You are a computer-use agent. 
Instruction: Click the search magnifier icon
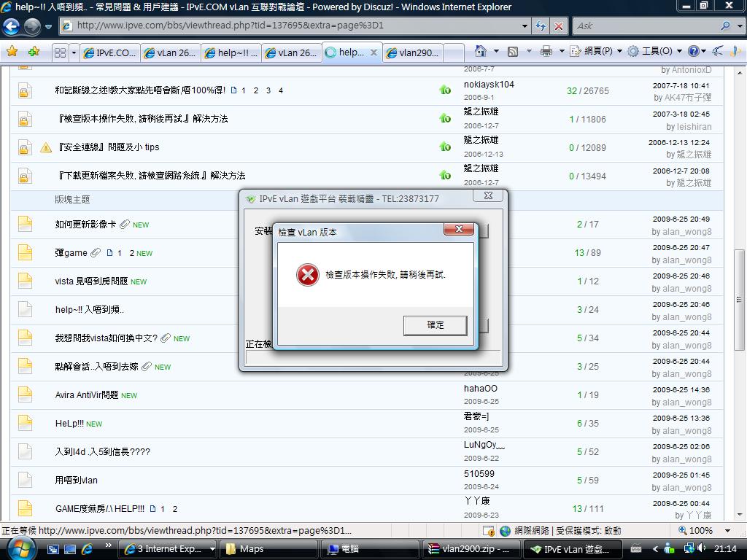point(725,26)
